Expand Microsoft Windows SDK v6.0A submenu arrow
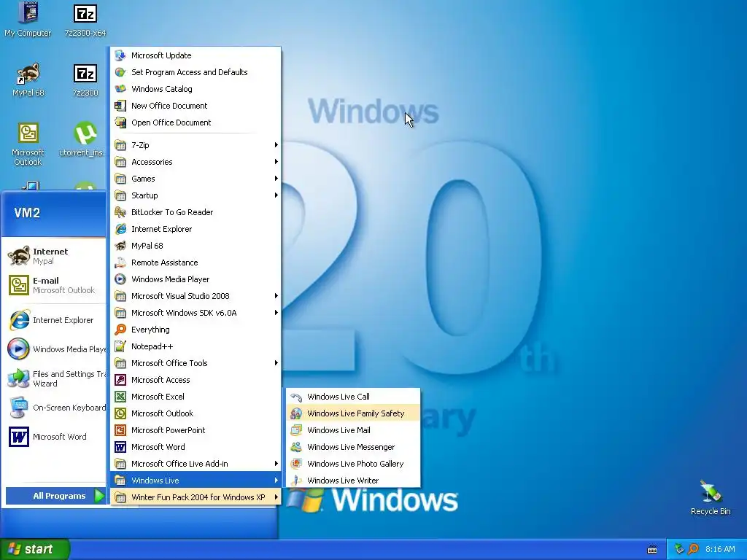 click(x=276, y=313)
